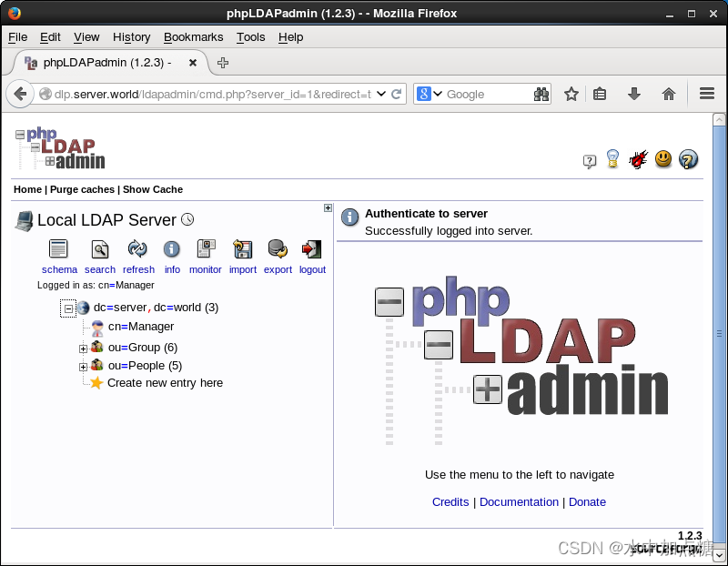The image size is (728, 566).
Task: Click the logout door icon
Action: [x=311, y=249]
